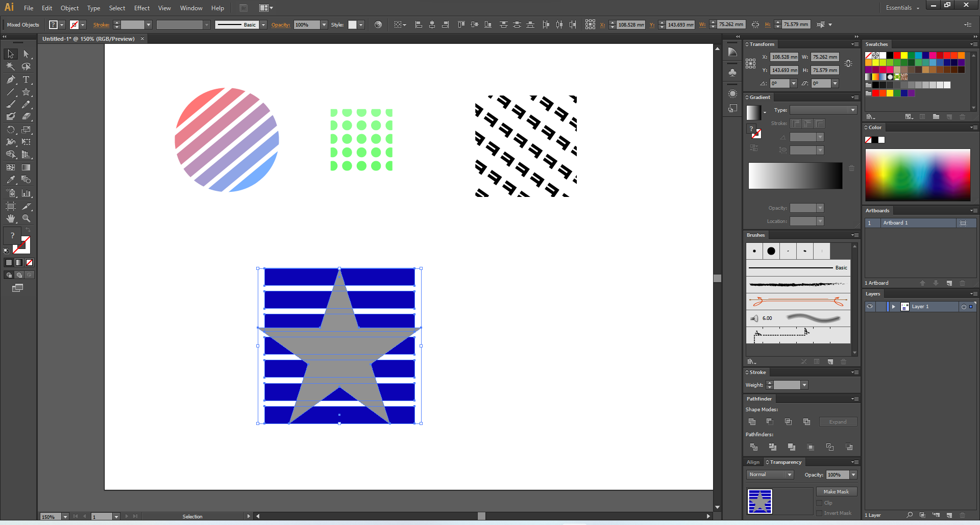Enable the Clip checkbox in Transparency panel

point(819,503)
